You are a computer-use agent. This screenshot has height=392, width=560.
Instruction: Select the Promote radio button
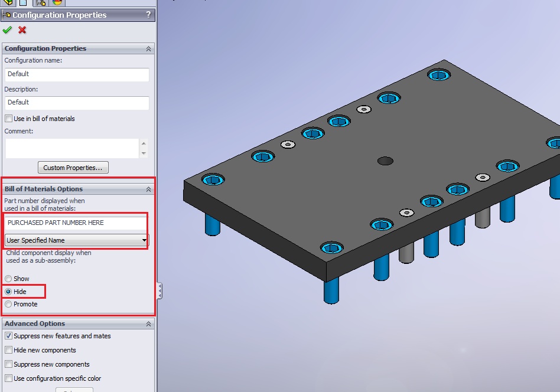point(8,304)
